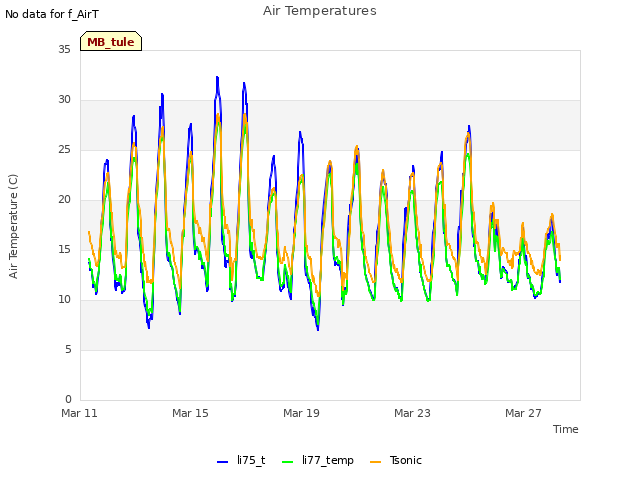The width and height of the screenshot is (640, 480).
Task: Click the Mar 19 x-axis tick label
Action: [x=301, y=413]
